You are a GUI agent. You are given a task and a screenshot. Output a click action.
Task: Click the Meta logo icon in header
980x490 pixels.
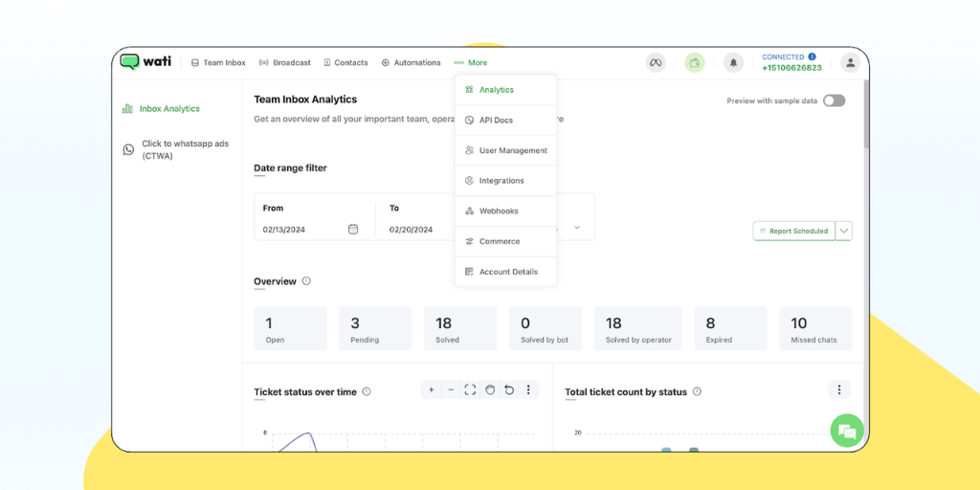tap(656, 62)
